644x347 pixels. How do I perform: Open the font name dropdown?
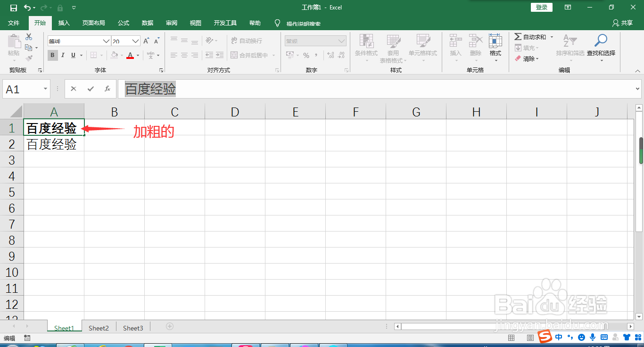[106, 41]
